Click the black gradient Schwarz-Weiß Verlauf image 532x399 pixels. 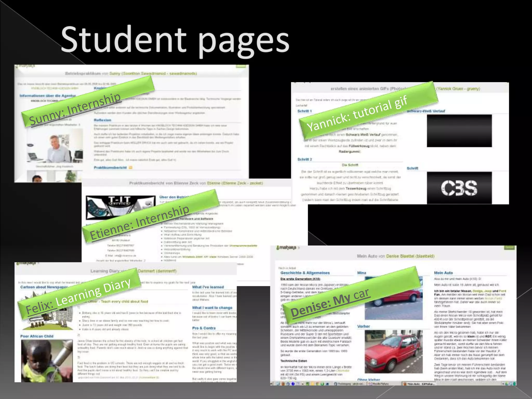(459, 131)
